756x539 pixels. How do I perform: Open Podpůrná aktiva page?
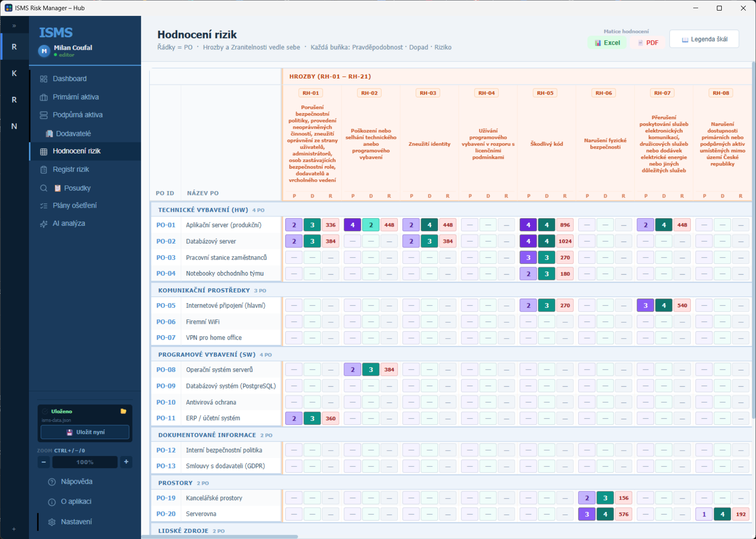[x=85, y=115]
